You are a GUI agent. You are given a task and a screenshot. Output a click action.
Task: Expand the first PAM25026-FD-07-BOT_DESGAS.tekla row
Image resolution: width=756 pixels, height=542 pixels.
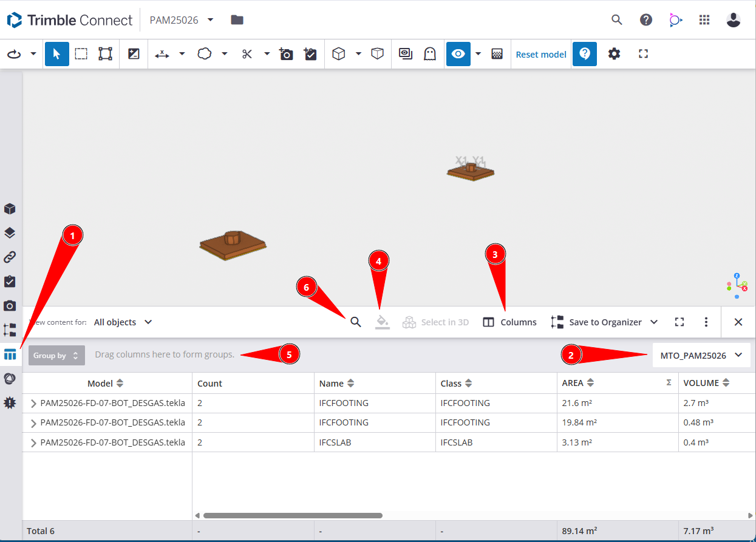[x=33, y=404]
